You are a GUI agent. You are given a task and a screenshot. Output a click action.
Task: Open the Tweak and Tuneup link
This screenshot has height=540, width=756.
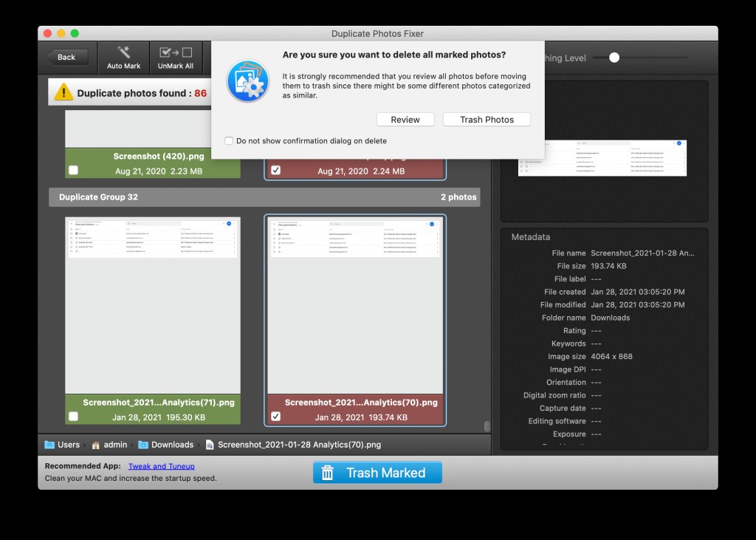tap(161, 465)
